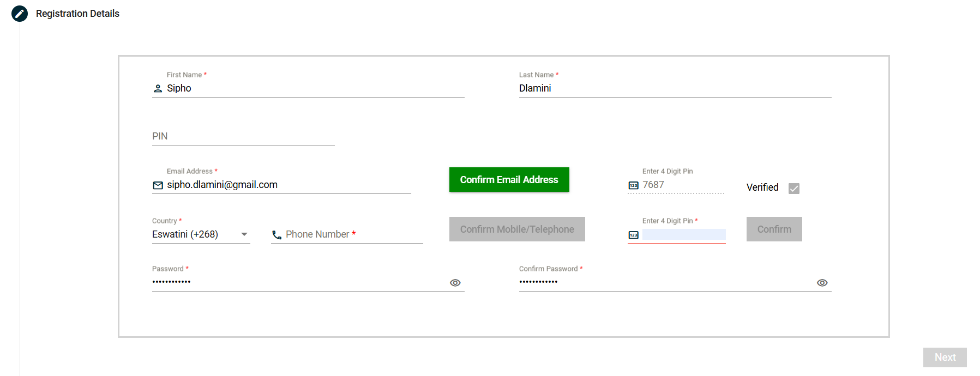Screen dimensions: 980x376
Task: Toggle the Verified checkbox
Action: (x=794, y=188)
